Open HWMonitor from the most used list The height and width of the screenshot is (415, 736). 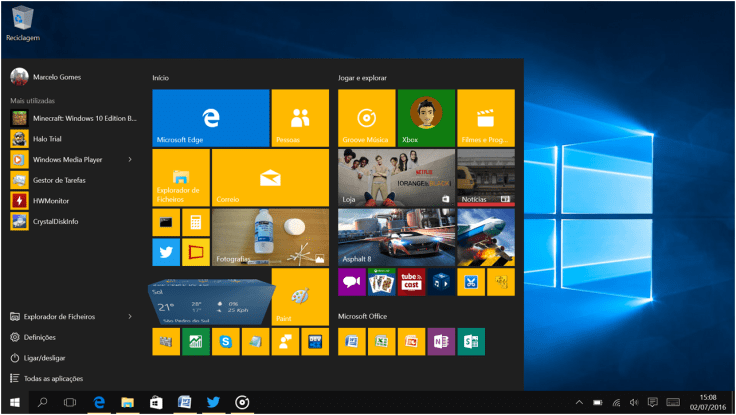pyautogui.click(x=50, y=200)
